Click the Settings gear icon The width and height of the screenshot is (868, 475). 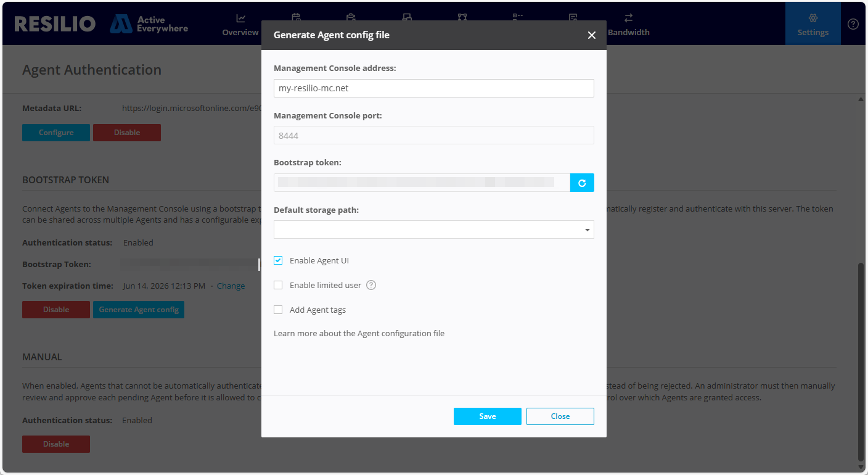(813, 18)
